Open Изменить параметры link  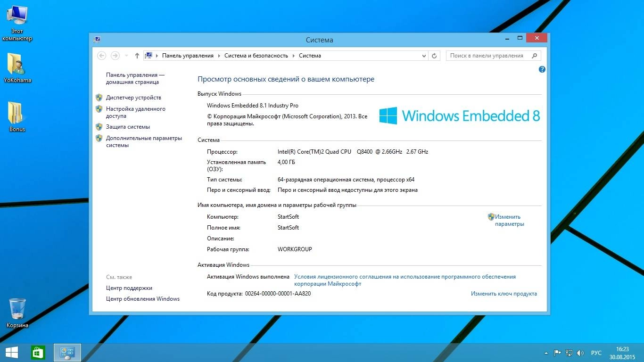tap(510, 221)
